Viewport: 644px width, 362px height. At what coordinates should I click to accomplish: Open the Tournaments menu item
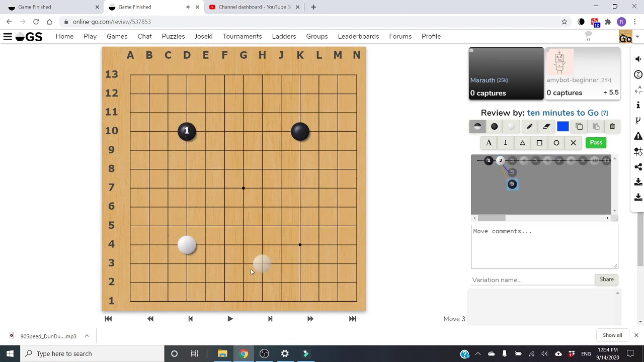click(242, 36)
